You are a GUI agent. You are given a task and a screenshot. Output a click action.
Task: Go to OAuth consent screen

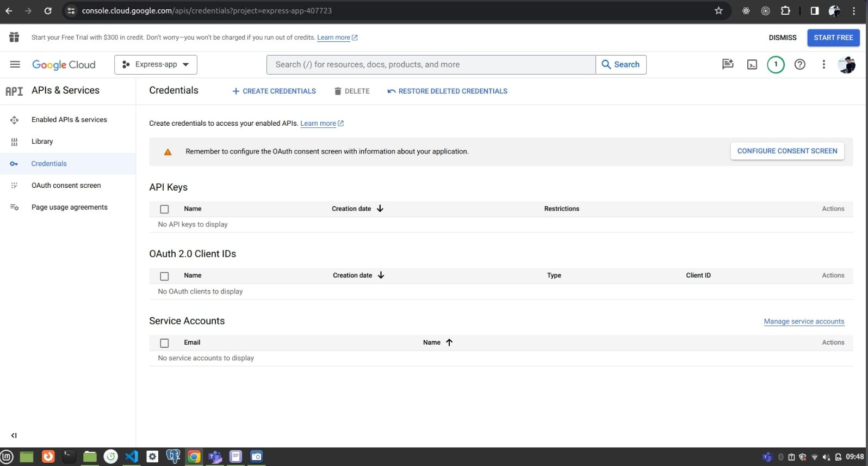[67, 186]
